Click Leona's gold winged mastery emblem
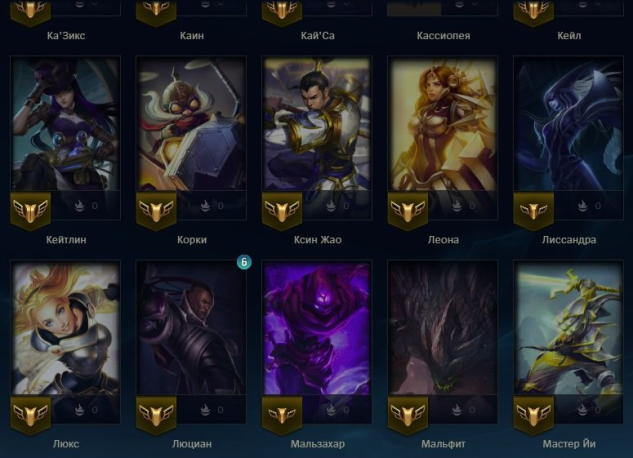Viewport: 633px width, 458px height. 408,211
